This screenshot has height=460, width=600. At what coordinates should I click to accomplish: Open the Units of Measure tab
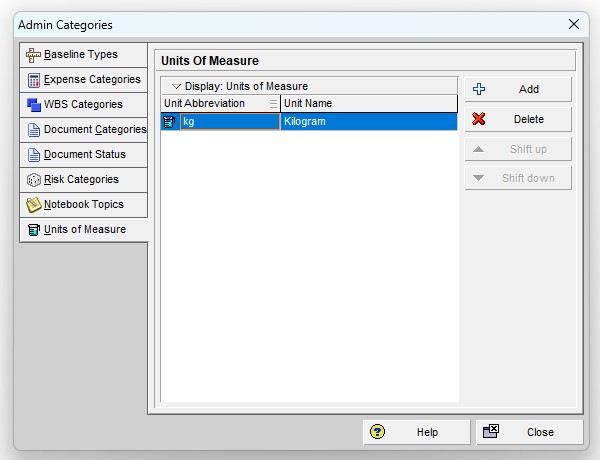(83, 230)
